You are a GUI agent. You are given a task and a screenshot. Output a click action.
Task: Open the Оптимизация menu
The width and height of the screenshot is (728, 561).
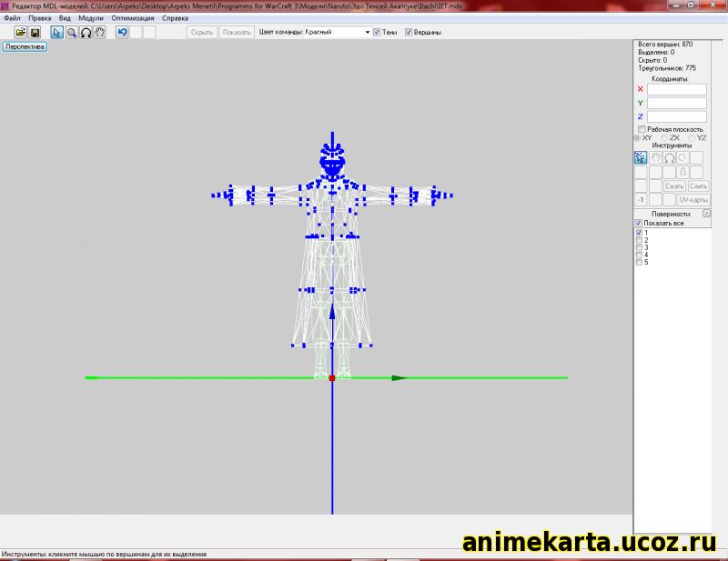(132, 18)
